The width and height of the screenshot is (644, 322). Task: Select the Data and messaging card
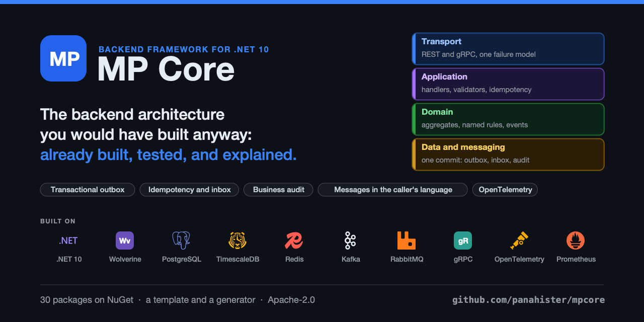click(x=508, y=154)
